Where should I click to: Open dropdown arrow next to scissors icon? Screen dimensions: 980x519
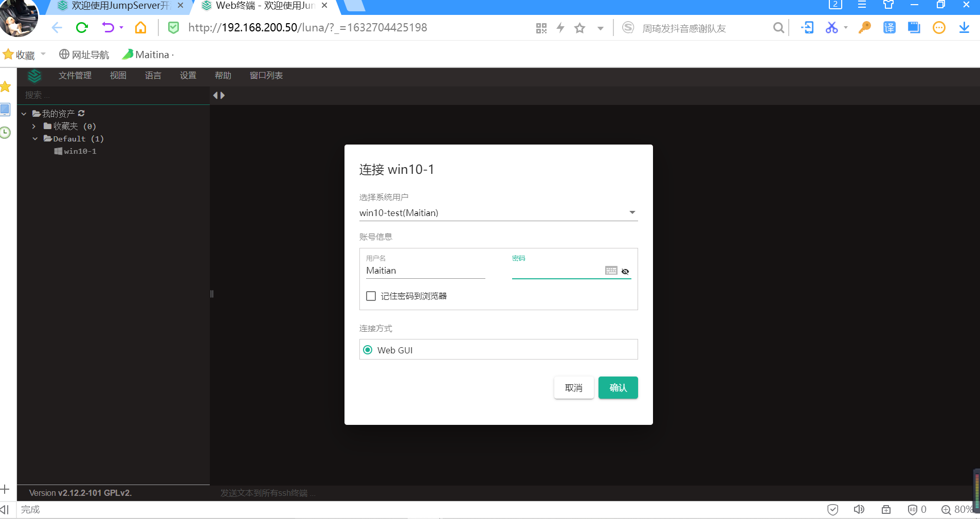click(846, 28)
